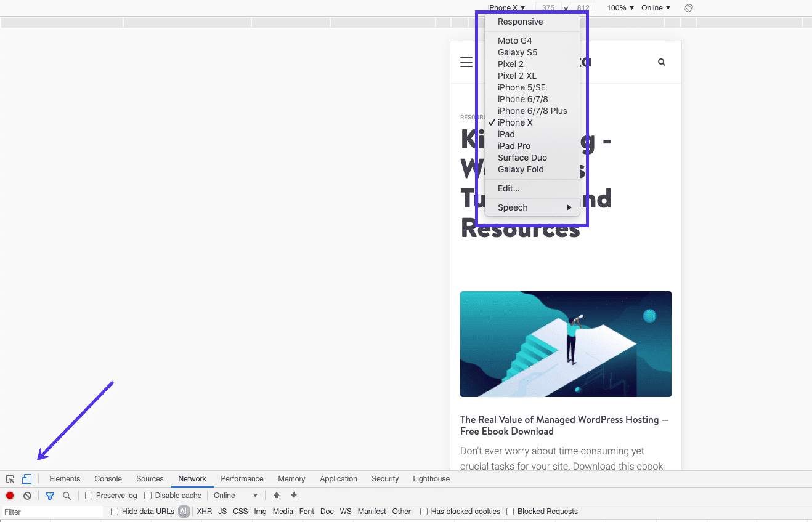The image size is (812, 522).
Task: Search within network requests
Action: [x=67, y=495]
